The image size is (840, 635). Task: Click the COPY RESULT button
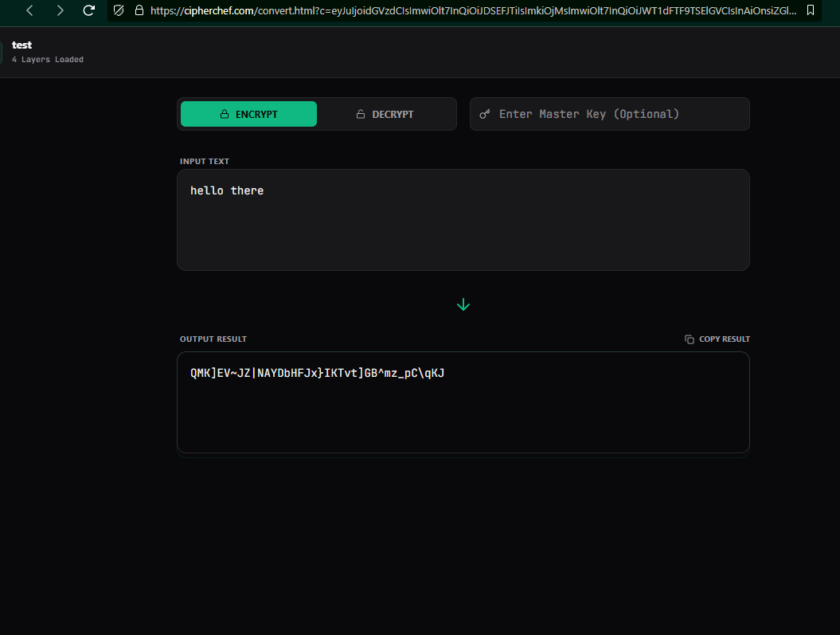coord(717,339)
